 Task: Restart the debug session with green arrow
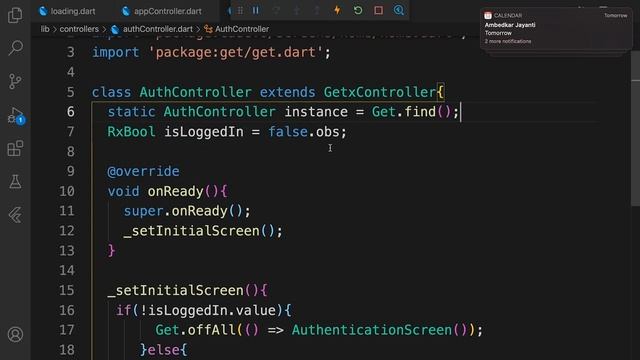click(358, 10)
